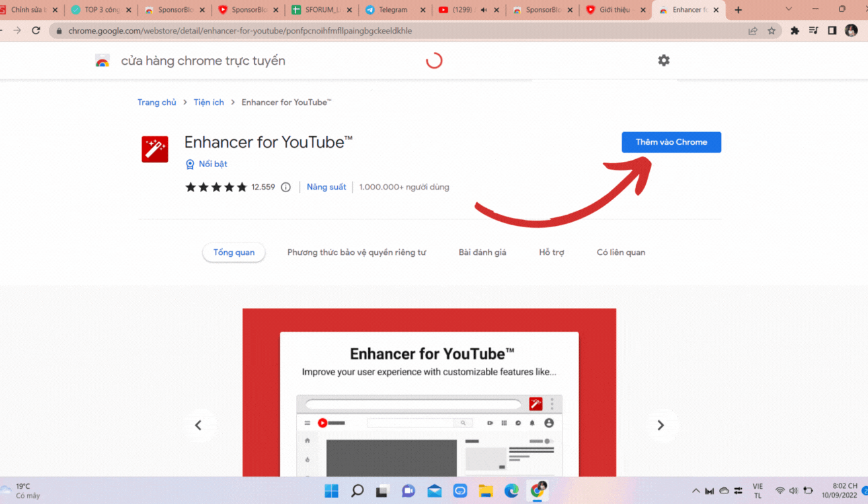Share this page icon in address bar
The width and height of the screenshot is (868, 504).
752,30
